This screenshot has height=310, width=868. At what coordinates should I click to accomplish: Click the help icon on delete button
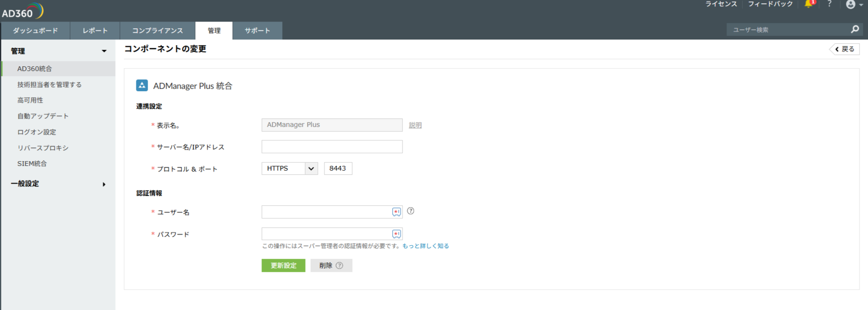(339, 265)
